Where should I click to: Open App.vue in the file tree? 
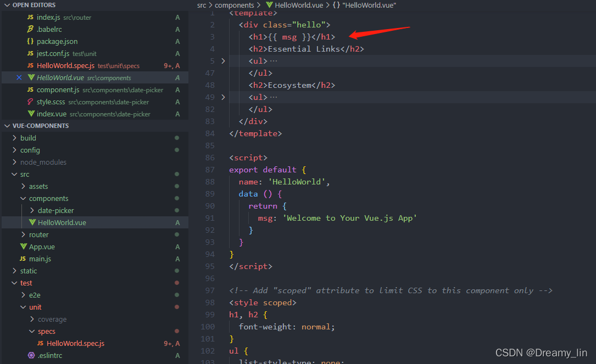(95, 247)
